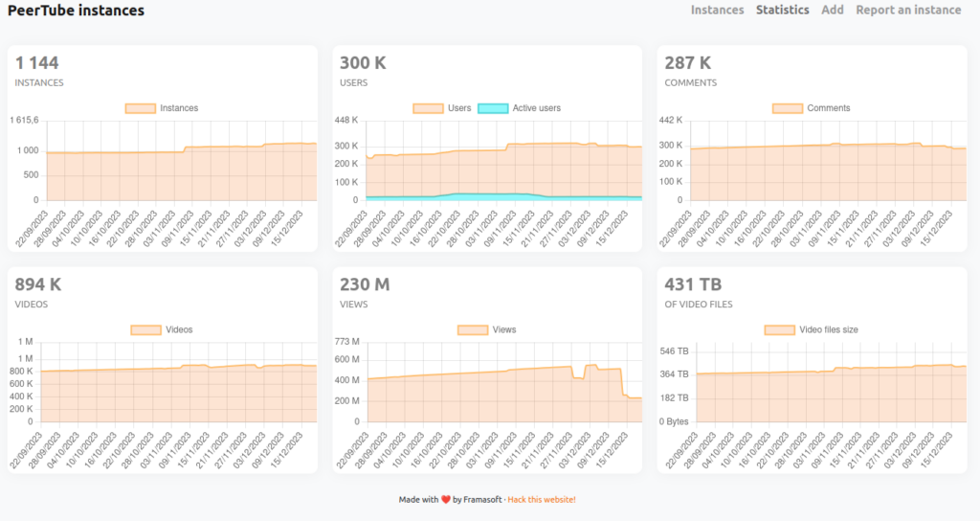980x521 pixels.
Task: Click the Views legend label text
Action: pos(504,329)
